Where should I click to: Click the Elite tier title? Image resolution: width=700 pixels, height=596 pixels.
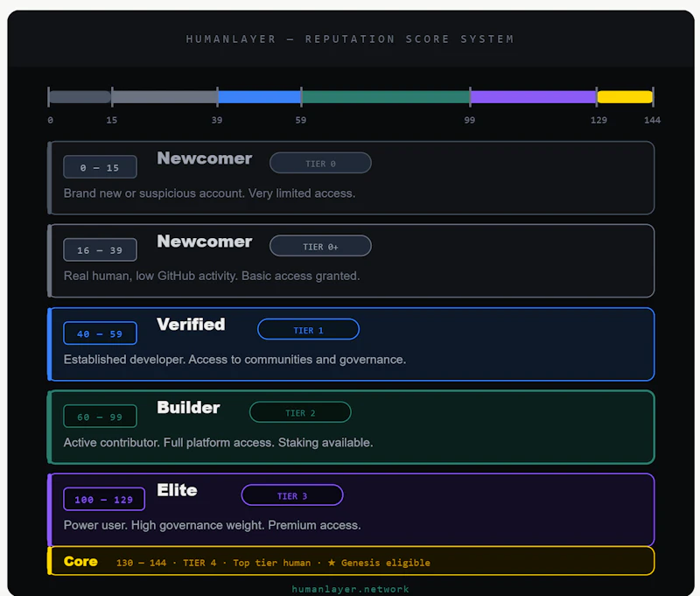pos(177,490)
